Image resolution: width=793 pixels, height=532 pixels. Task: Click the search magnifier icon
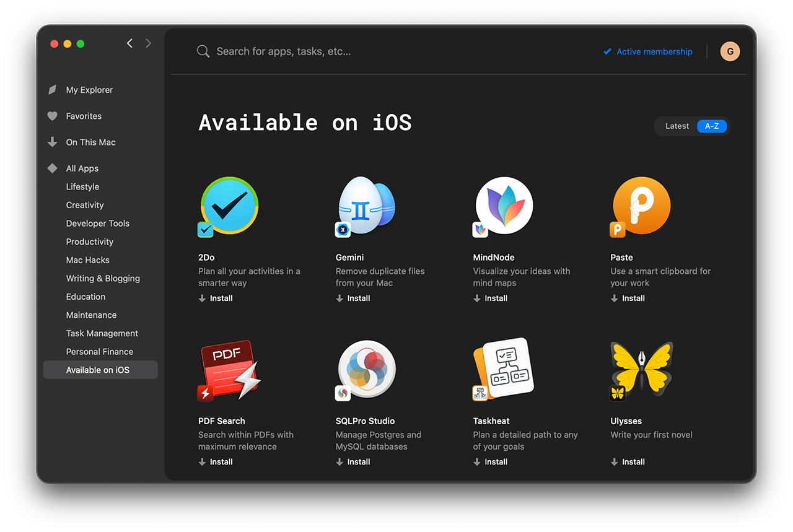click(203, 51)
